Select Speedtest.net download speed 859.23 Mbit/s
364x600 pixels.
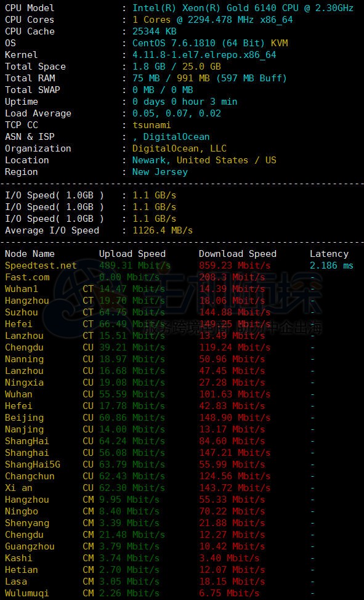point(235,266)
